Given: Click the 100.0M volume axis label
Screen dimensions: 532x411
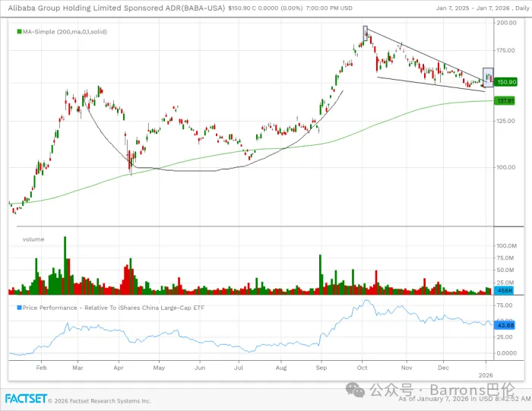Looking at the screenshot, I should 507,246.
